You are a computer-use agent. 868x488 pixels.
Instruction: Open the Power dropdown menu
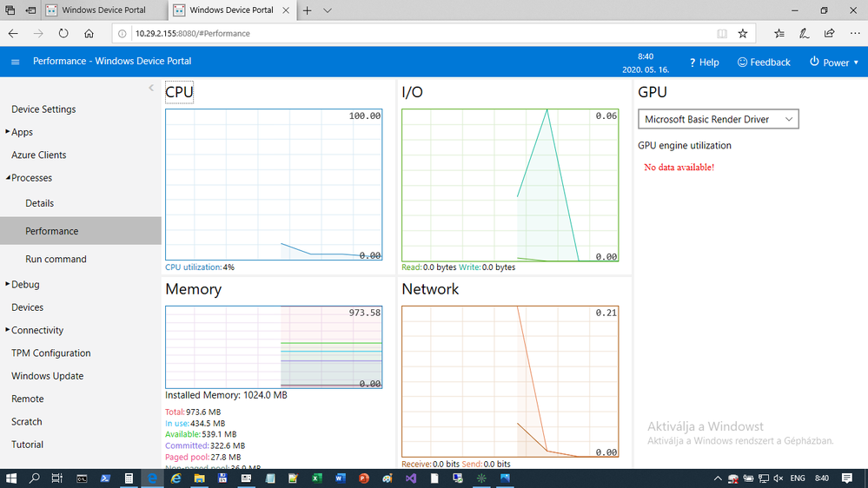(x=834, y=63)
